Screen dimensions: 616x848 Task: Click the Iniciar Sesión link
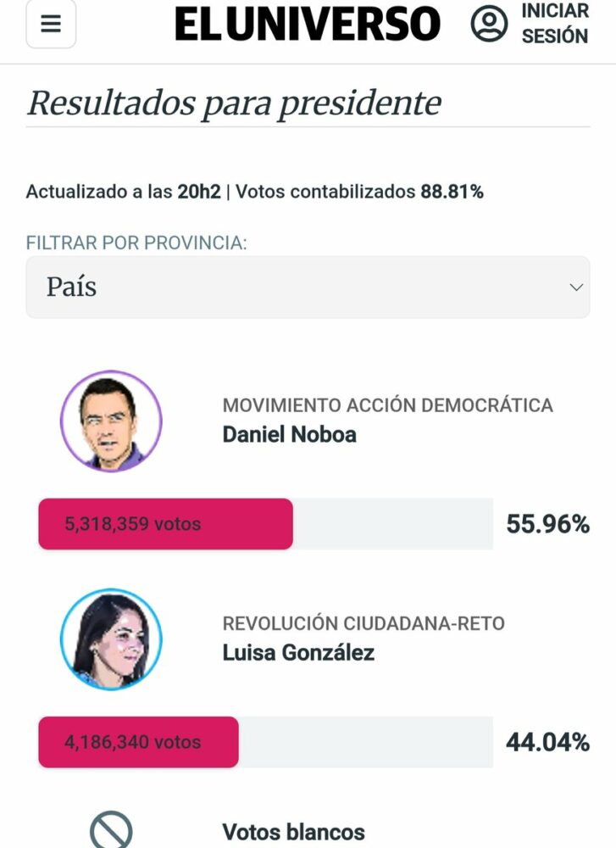point(555,24)
